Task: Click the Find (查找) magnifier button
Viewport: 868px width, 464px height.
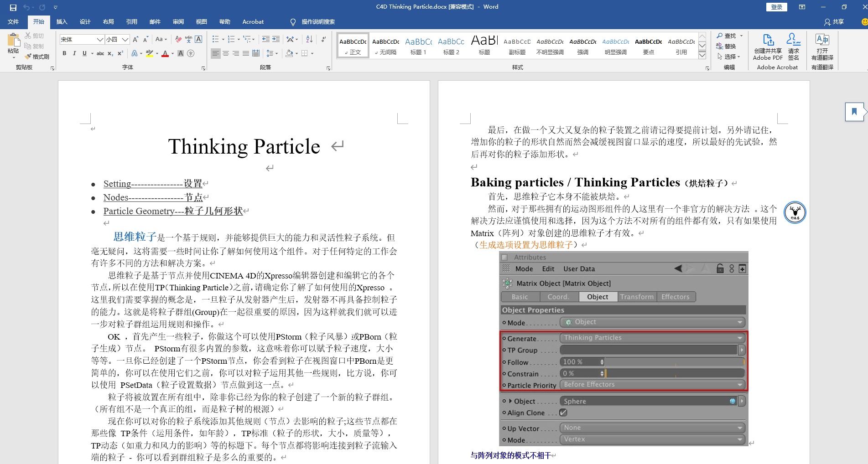Action: point(726,36)
